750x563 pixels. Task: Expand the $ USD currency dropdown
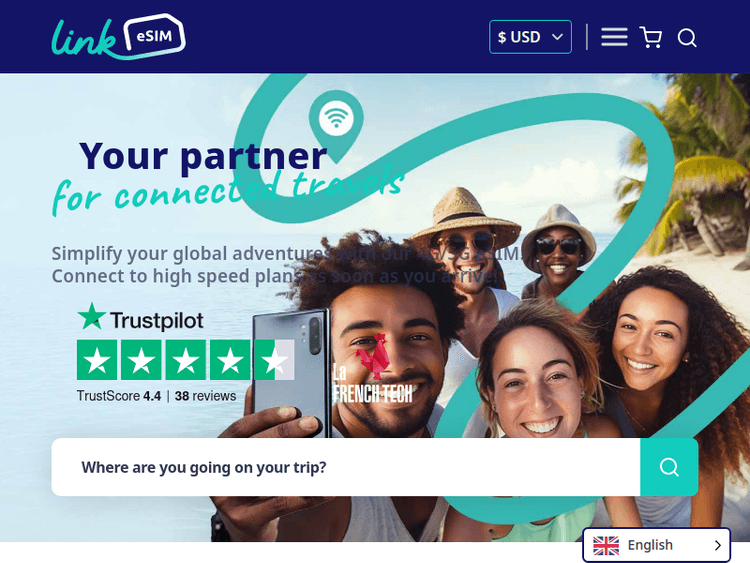[530, 37]
